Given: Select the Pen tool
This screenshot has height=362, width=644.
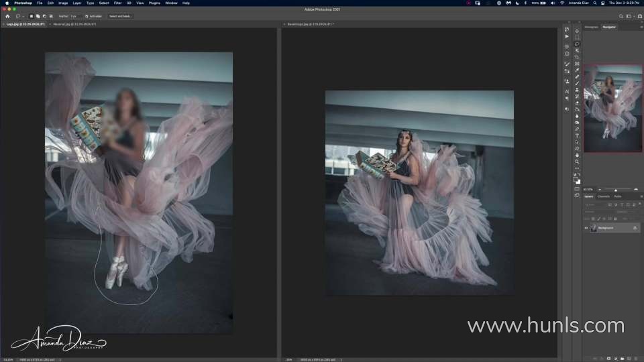Looking at the screenshot, I should tap(577, 129).
